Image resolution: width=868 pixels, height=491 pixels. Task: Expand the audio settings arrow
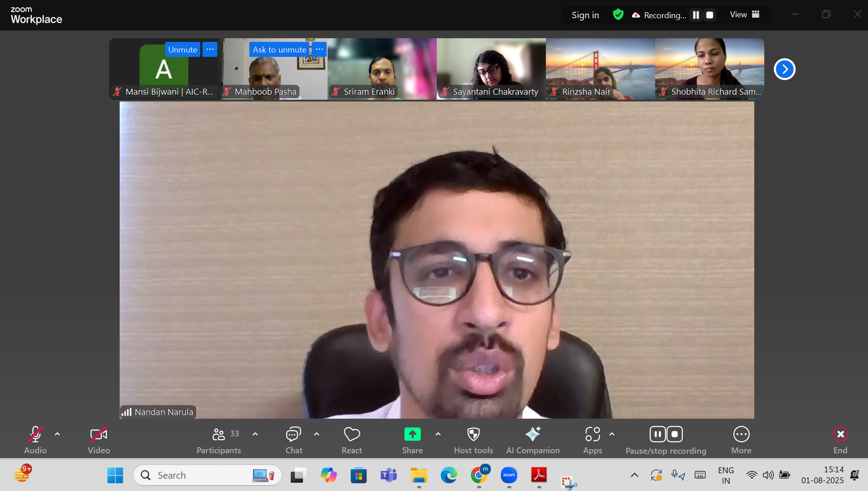(57, 434)
